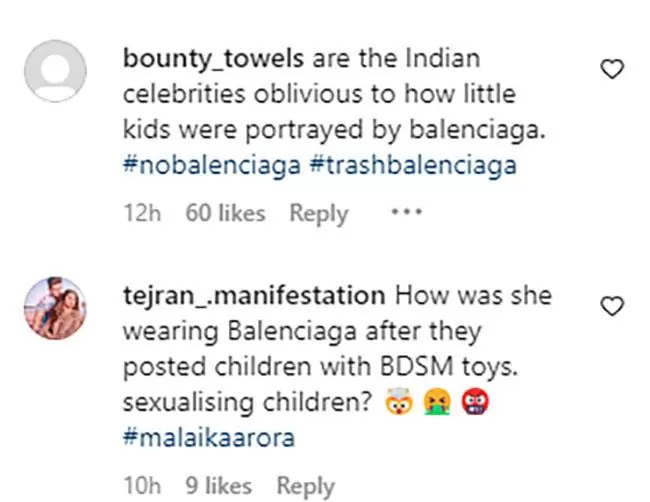Open the #nobalenciaga hashtag
Image resolution: width=650 pixels, height=502 pixels.
211,165
